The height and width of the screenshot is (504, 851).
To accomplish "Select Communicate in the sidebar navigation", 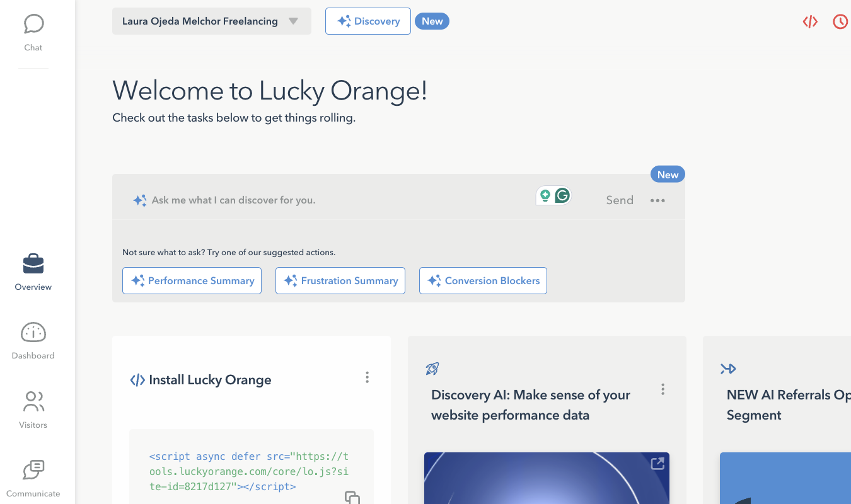I will coord(33,476).
